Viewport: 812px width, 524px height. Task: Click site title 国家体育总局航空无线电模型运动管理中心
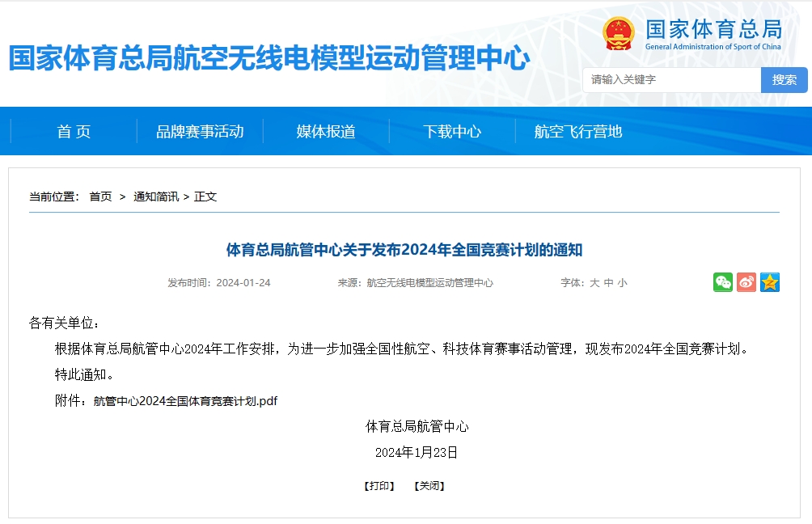[269, 57]
